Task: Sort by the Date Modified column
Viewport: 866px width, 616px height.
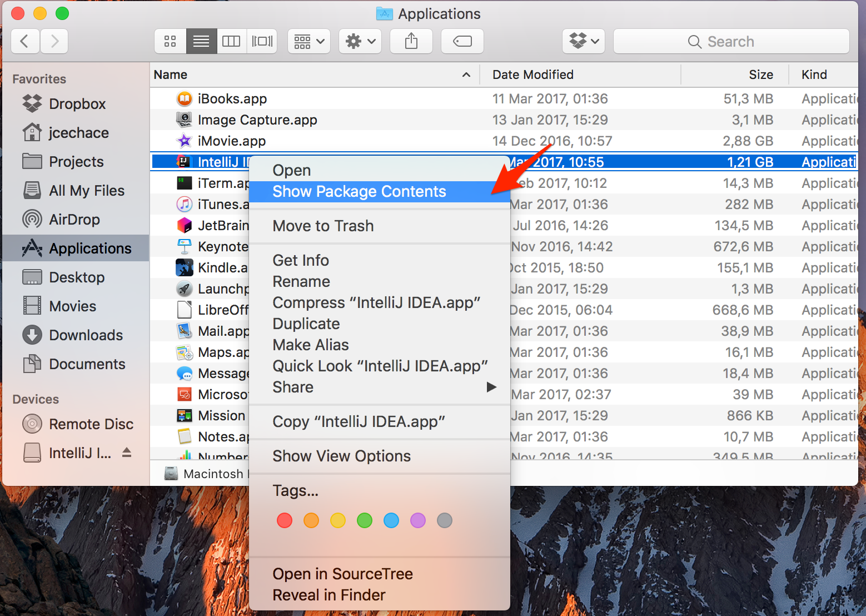Action: (580, 74)
